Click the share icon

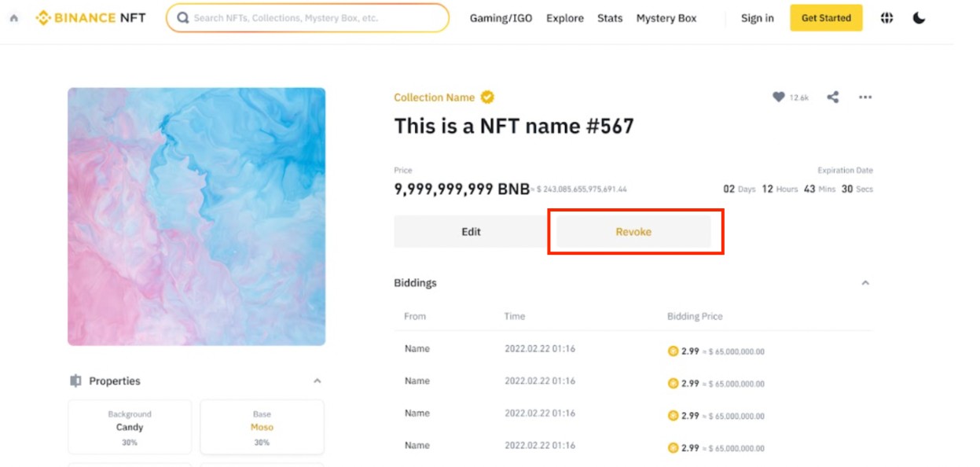click(833, 97)
